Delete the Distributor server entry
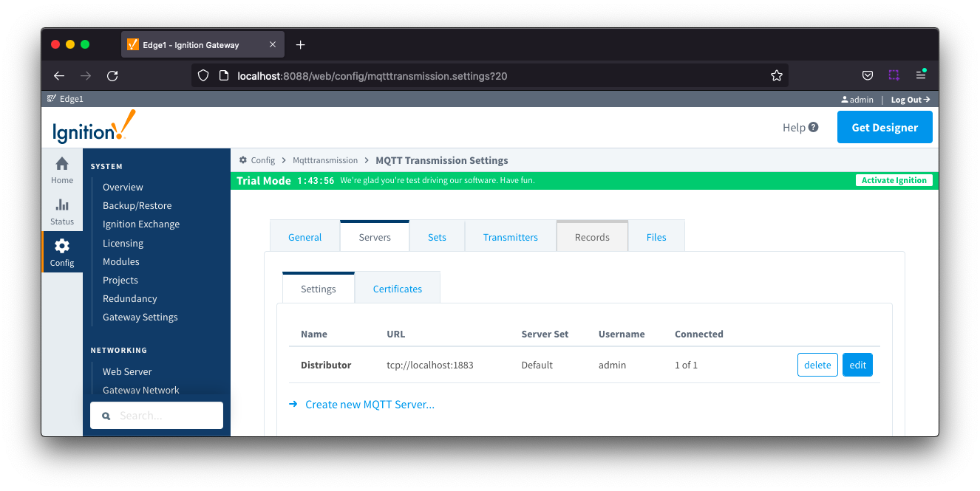Image resolution: width=980 pixels, height=491 pixels. click(817, 365)
